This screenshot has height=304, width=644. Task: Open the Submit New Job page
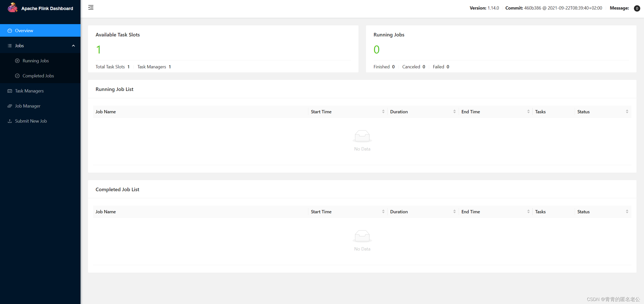pos(31,121)
